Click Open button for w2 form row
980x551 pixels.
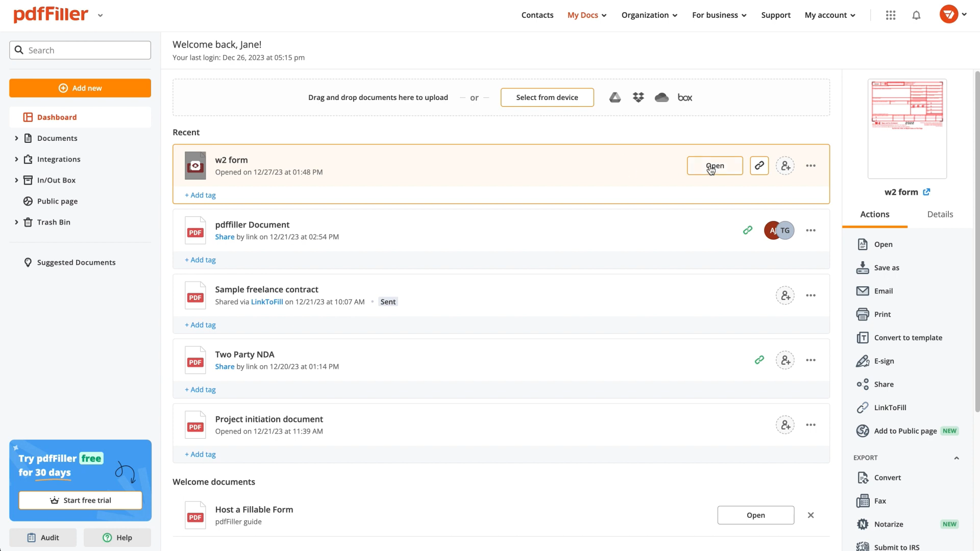715,166
